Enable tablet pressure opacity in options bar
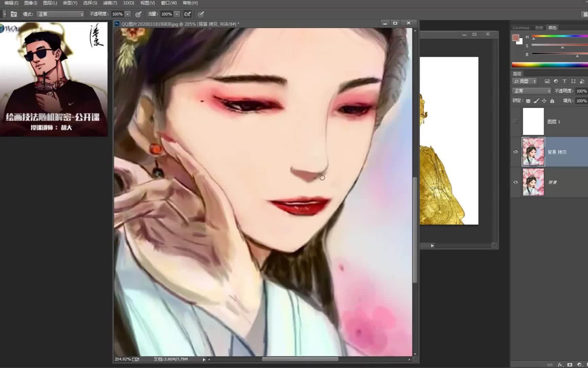The width and height of the screenshot is (588, 368). pos(137,14)
